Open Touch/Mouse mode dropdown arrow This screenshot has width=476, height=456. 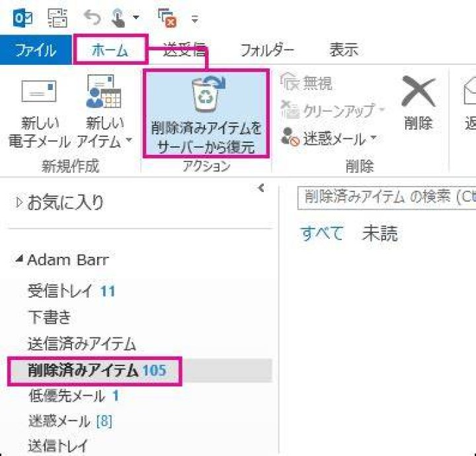(136, 18)
